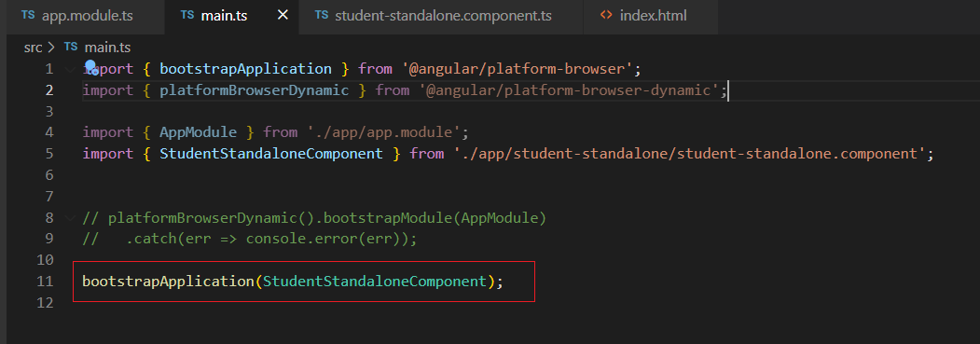Open the src breadcrumb folder
980x344 pixels.
coord(33,47)
